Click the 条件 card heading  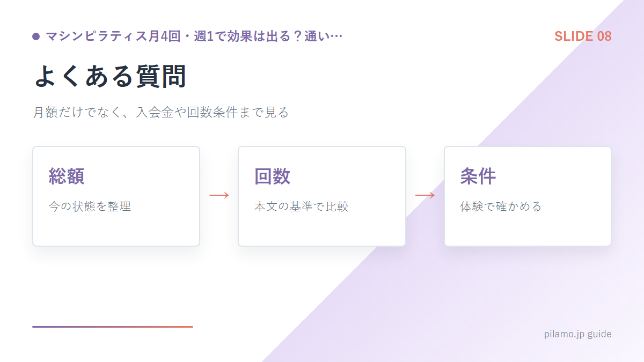[478, 176]
